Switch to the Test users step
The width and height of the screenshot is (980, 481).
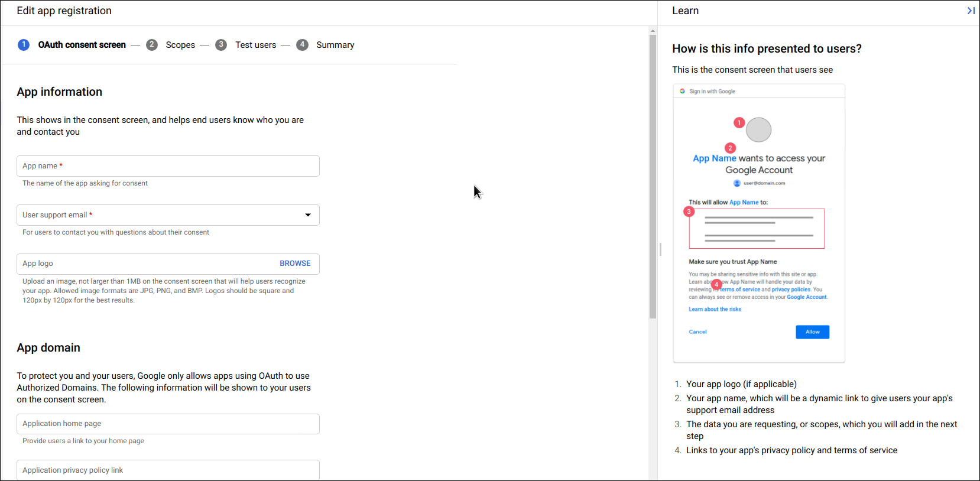click(255, 45)
